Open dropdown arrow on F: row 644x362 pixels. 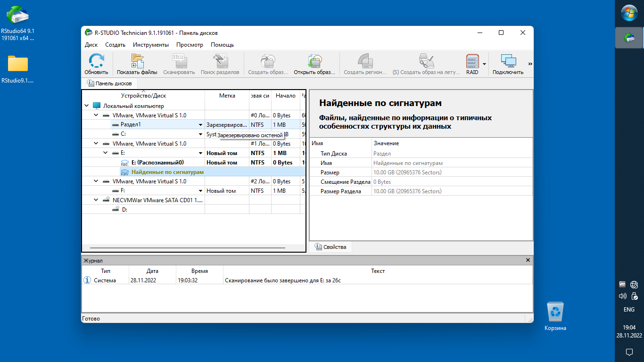pyautogui.click(x=201, y=191)
